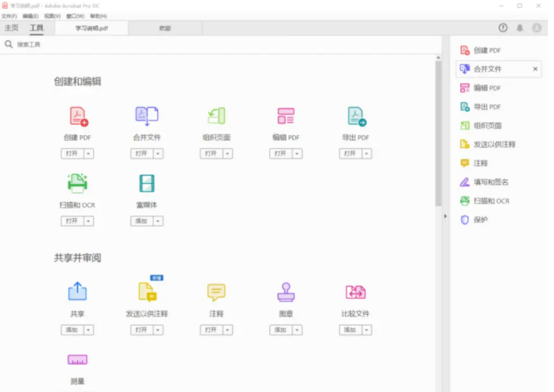Click the 组织页面 tool icon in main area
The width and height of the screenshot is (554, 392).
click(x=217, y=116)
